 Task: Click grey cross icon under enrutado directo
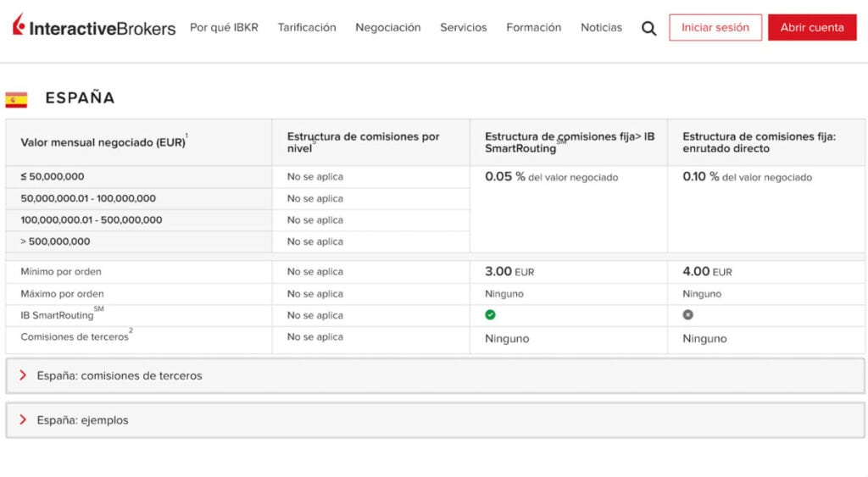pos(688,315)
